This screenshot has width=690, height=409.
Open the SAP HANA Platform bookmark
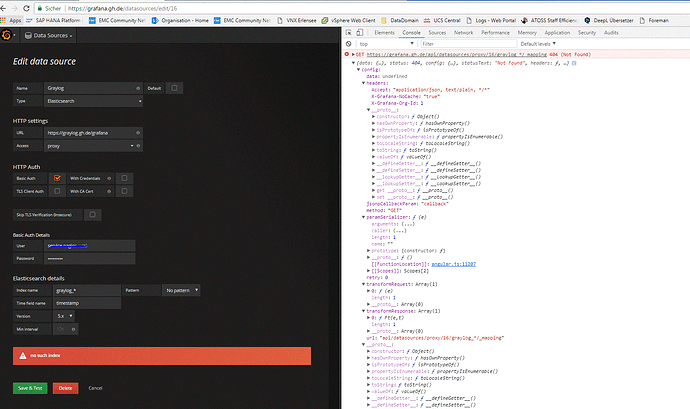(x=53, y=20)
